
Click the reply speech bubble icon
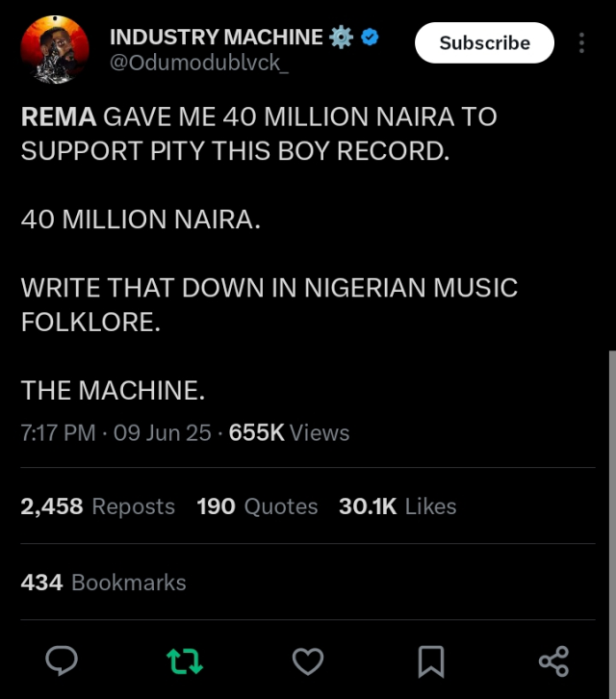click(62, 660)
